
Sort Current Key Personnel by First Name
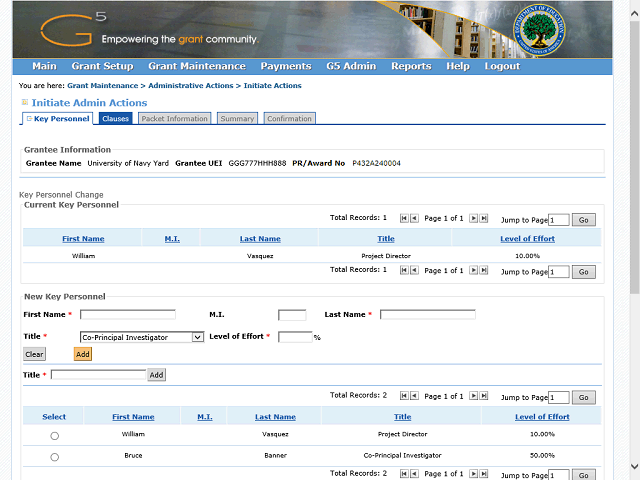tap(83, 239)
